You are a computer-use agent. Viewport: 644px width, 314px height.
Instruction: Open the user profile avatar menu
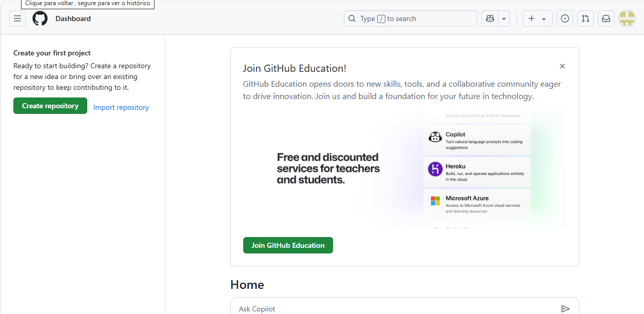[x=627, y=18]
